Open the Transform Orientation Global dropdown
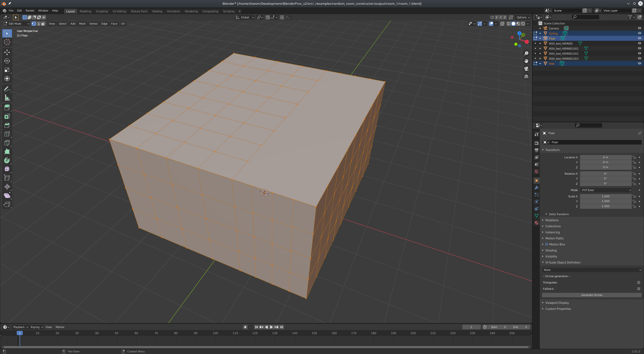644x354 pixels. point(244,17)
